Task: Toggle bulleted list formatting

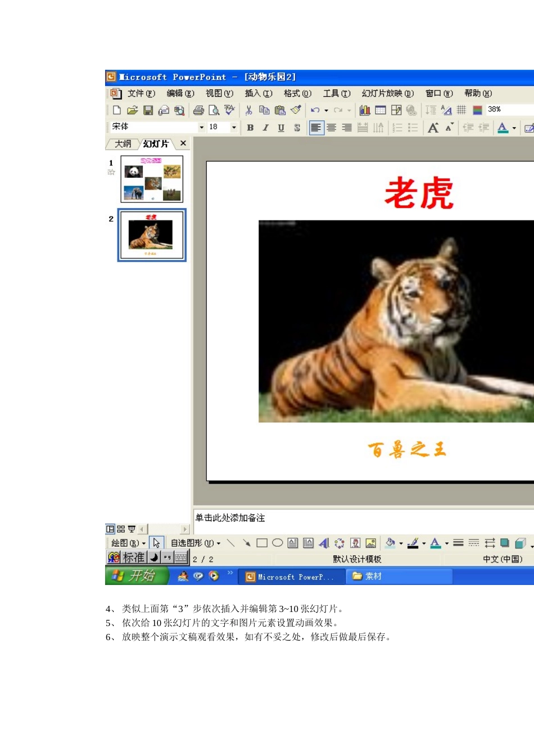Action: tap(413, 128)
